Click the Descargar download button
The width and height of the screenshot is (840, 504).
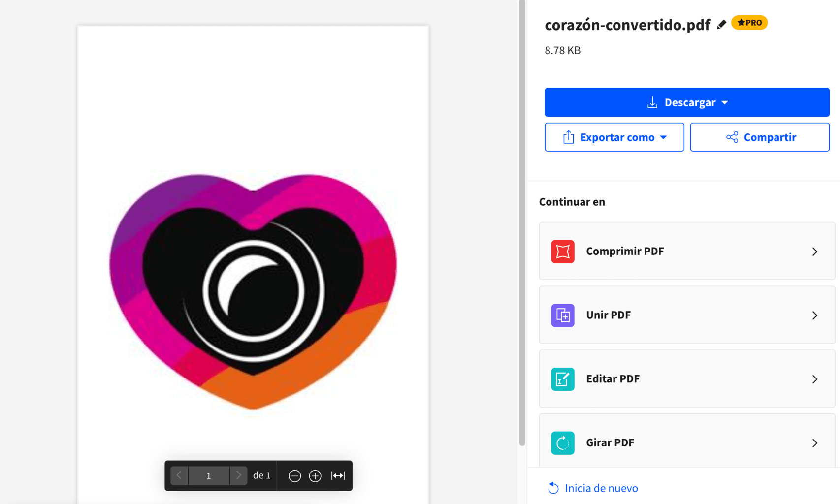[687, 102]
